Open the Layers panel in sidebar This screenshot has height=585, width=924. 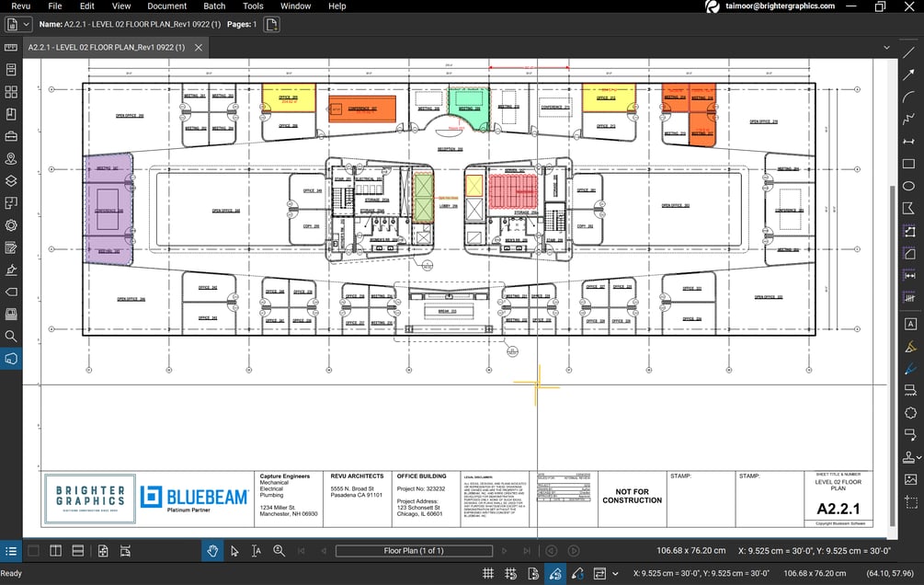(11, 181)
